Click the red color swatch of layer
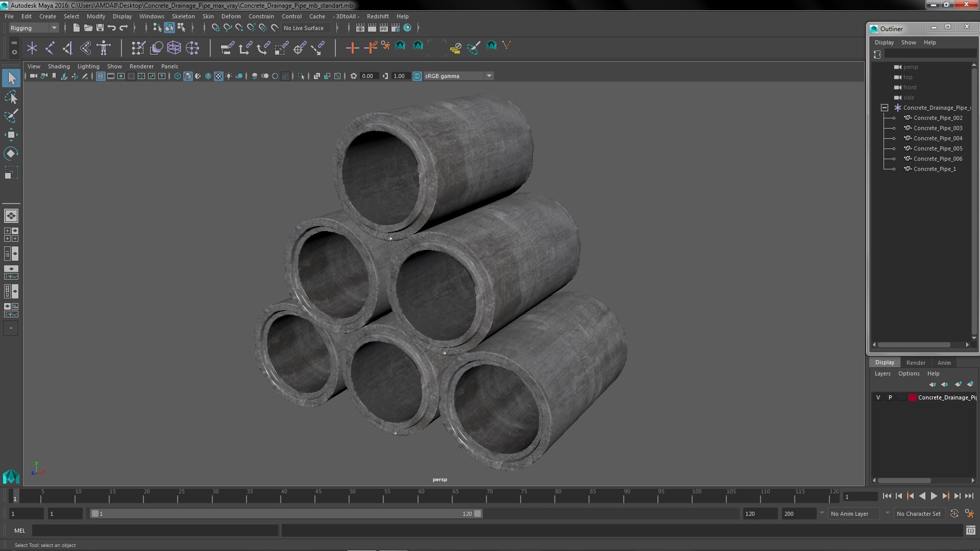 click(912, 397)
